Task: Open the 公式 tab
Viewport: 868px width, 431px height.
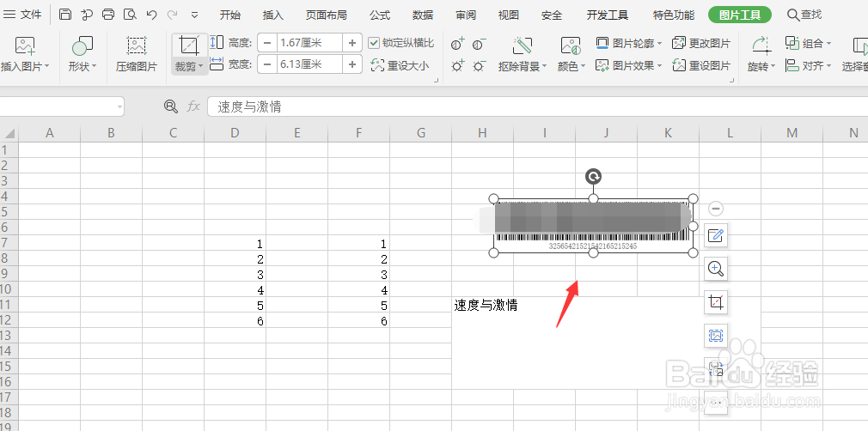Action: pyautogui.click(x=380, y=15)
